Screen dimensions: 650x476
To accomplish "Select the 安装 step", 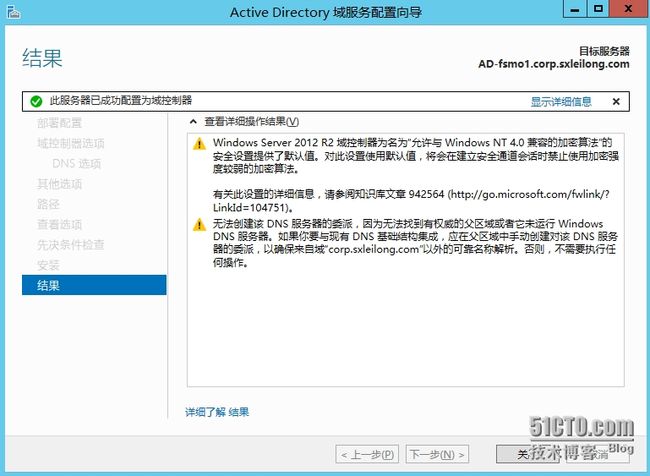I will 48,265.
